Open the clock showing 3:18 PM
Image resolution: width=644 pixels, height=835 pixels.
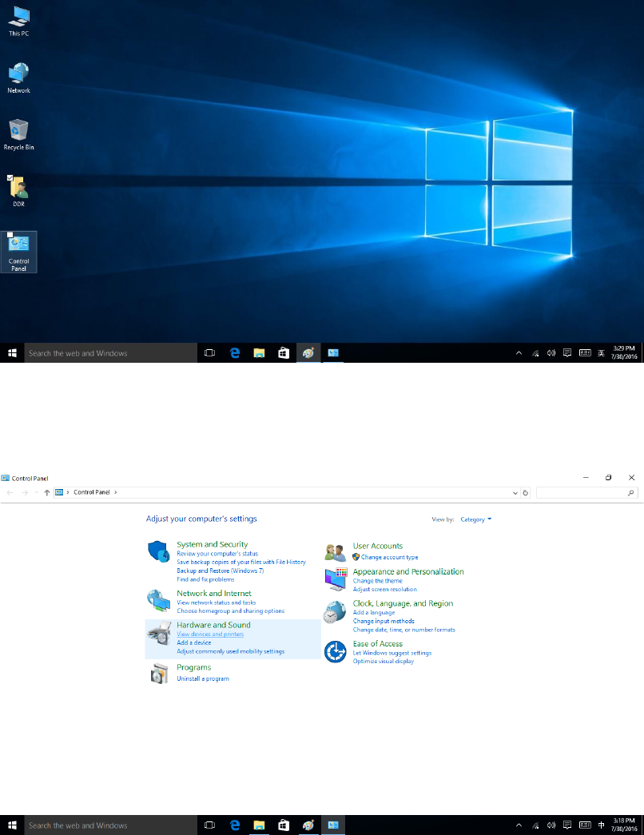[x=624, y=825]
